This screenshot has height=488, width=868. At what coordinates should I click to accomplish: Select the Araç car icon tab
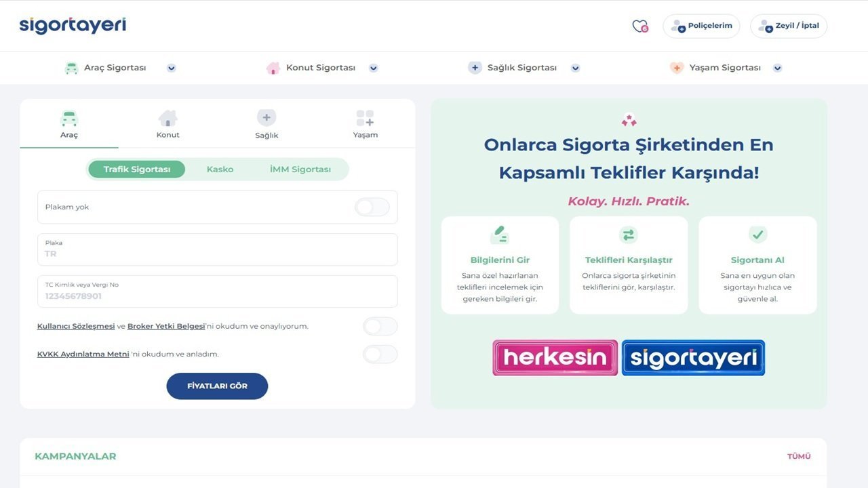pyautogui.click(x=69, y=119)
